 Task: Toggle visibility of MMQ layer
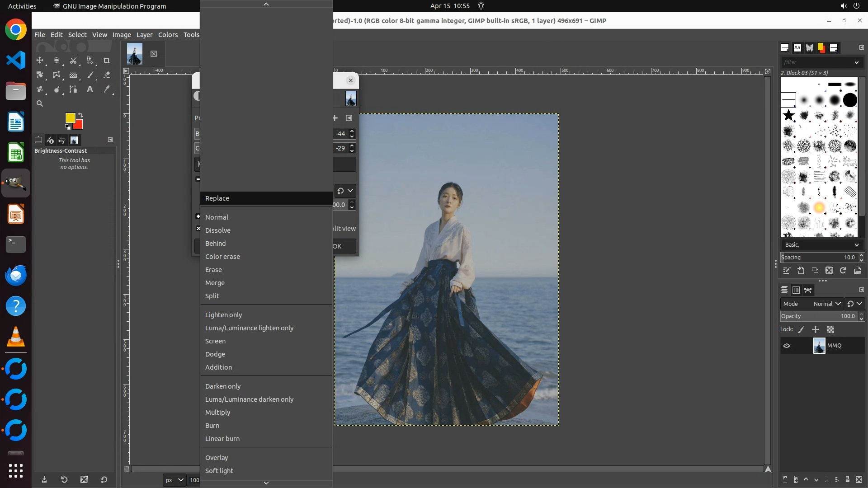pyautogui.click(x=787, y=346)
